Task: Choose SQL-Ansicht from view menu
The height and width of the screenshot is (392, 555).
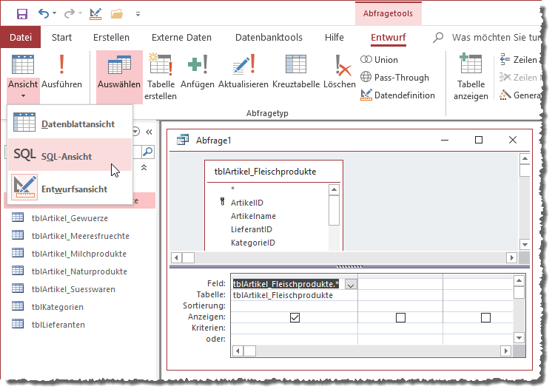Action: 70,155
